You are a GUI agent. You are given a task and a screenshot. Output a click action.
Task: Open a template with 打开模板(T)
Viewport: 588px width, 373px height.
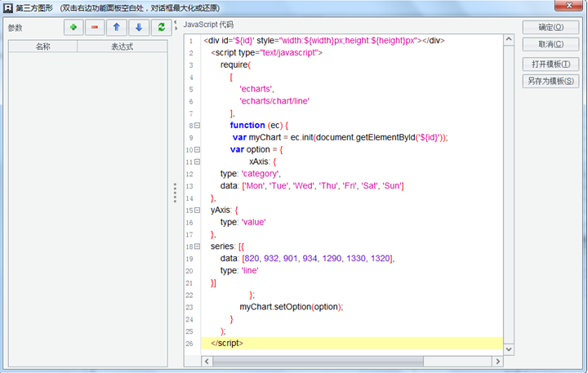pos(550,64)
